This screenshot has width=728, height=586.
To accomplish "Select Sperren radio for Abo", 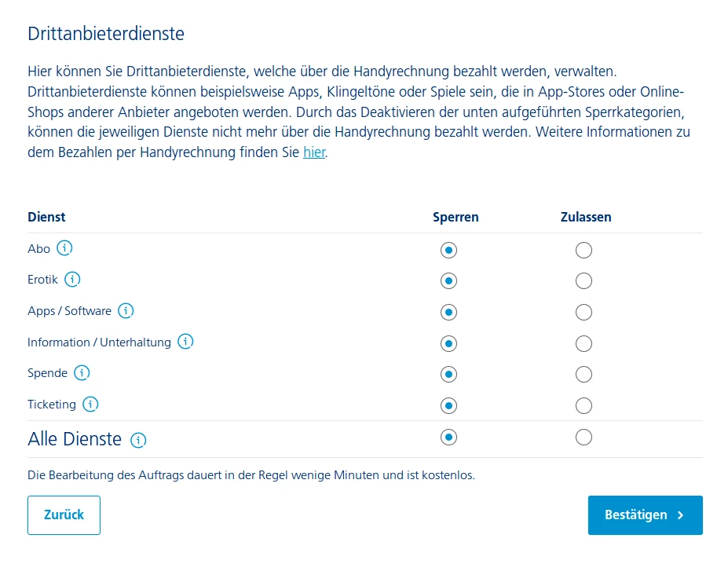I will (448, 251).
